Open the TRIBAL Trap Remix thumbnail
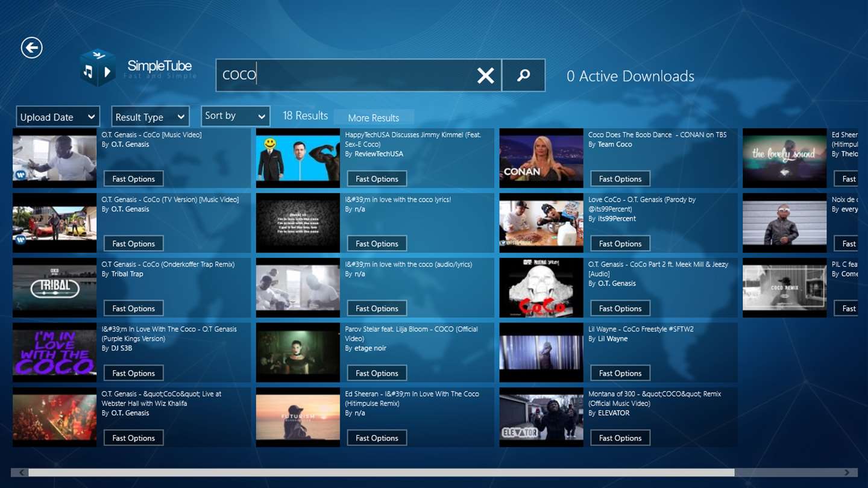 point(54,287)
